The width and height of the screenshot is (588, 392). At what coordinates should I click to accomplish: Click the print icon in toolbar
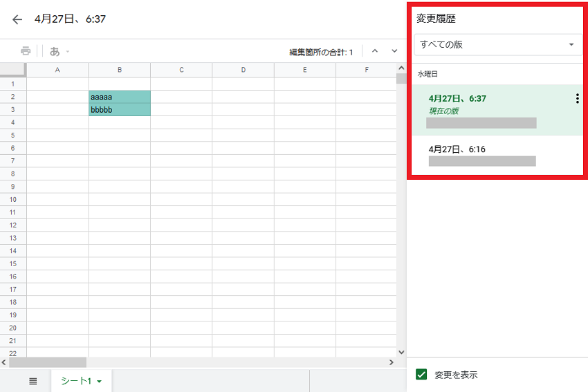[x=26, y=51]
